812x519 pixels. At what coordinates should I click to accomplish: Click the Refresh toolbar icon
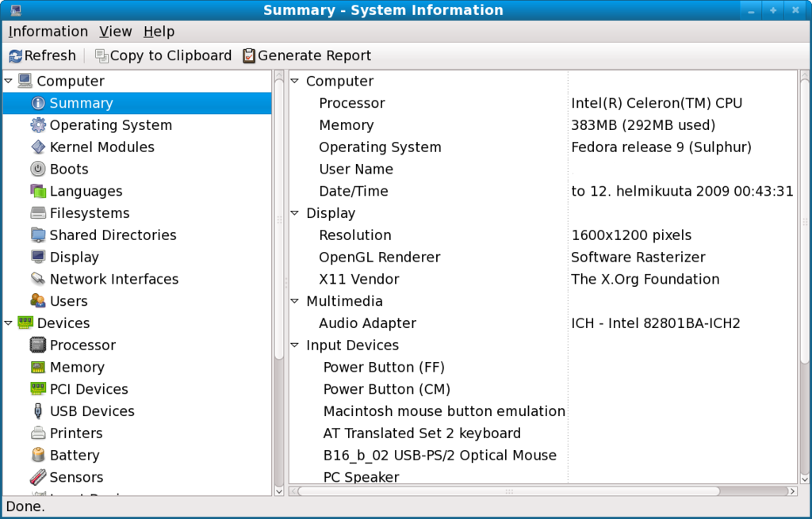(16, 56)
